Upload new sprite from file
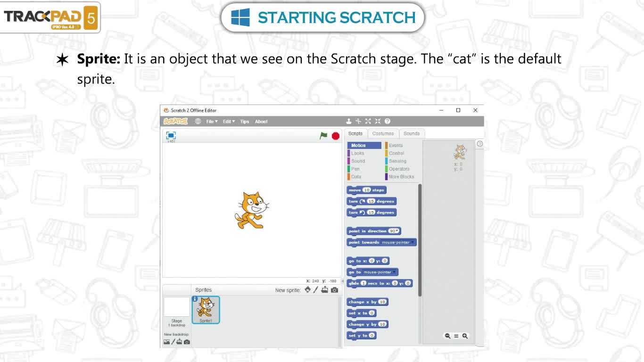Viewport: 644px width, 362px height. 325,289
